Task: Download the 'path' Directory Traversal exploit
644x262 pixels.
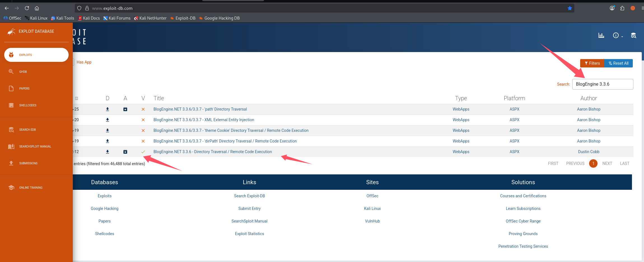Action: click(x=108, y=109)
